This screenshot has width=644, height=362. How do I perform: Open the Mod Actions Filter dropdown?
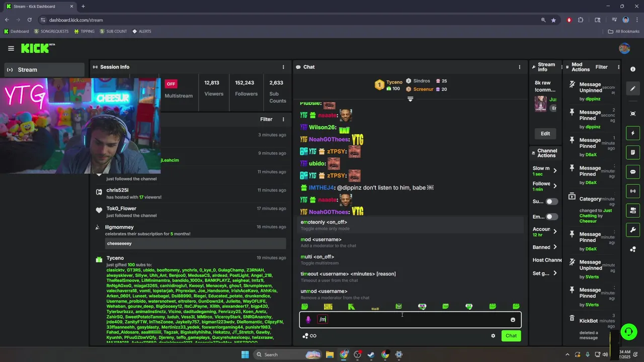601,67
